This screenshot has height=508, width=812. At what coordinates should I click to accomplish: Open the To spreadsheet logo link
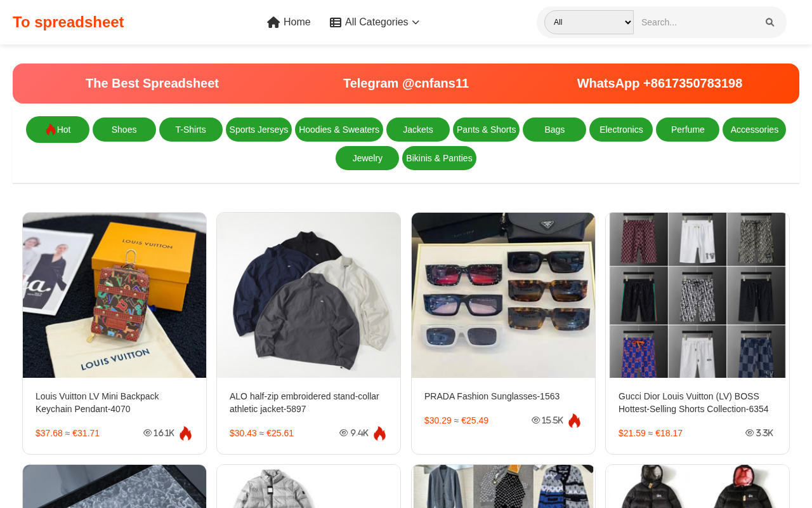(x=69, y=22)
